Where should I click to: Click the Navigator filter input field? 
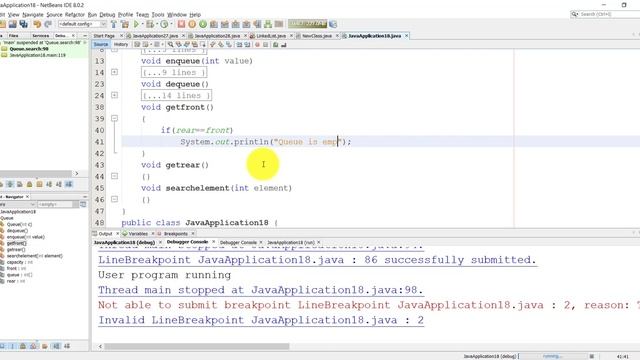point(55,204)
